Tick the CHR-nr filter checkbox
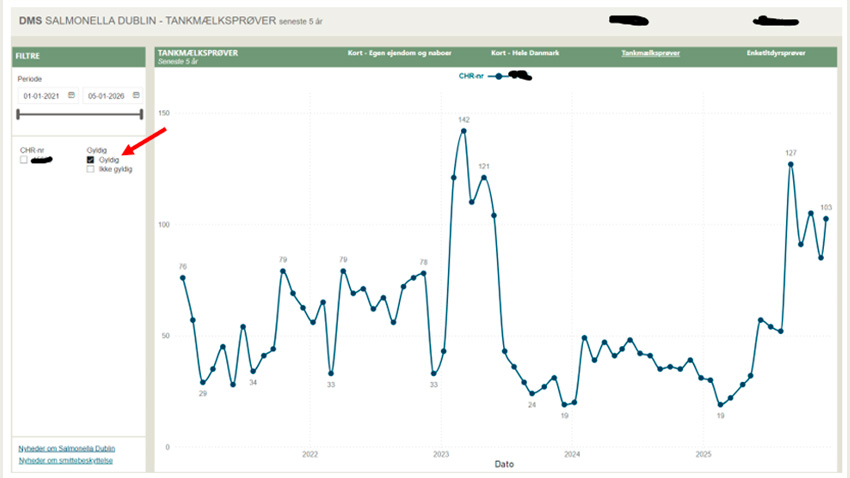The width and height of the screenshot is (850, 478). [24, 160]
